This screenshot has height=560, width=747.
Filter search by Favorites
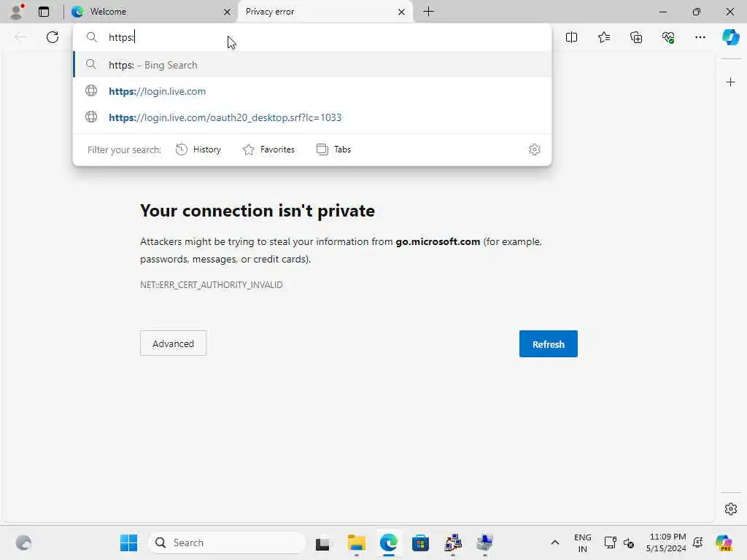[268, 149]
